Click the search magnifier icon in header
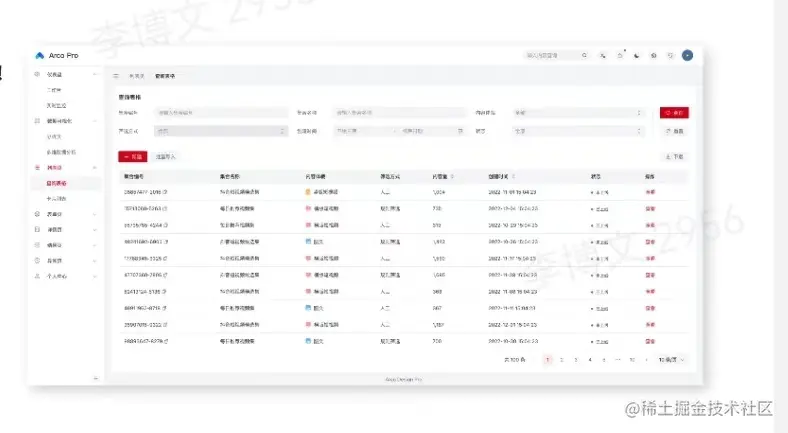Viewport: 788px width, 433px height. click(584, 55)
